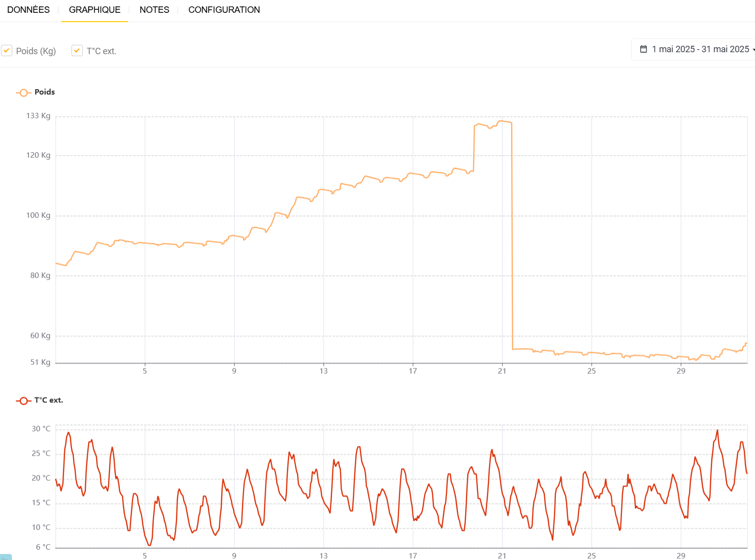The width and height of the screenshot is (755, 560).
Task: Click the 51 Kg axis label
Action: point(40,362)
